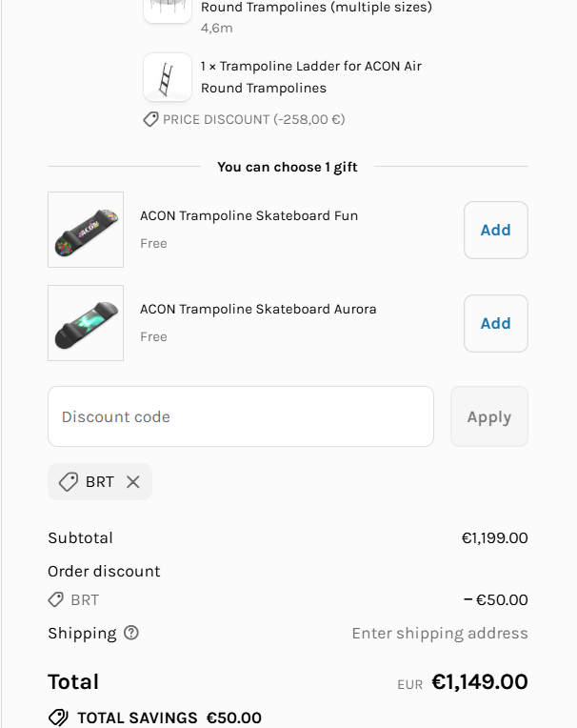Click the tag icon in BRT chip
Image resolution: width=577 pixels, height=728 pixels.
(x=69, y=482)
